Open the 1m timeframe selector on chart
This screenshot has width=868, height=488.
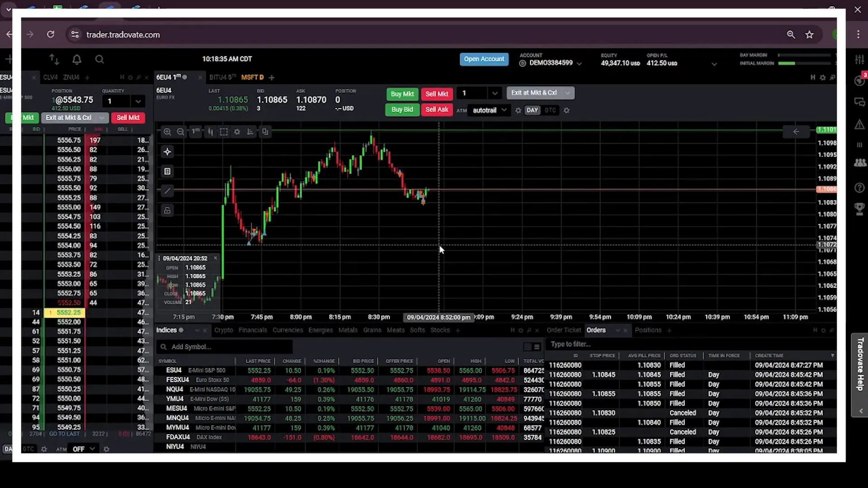tap(195, 131)
